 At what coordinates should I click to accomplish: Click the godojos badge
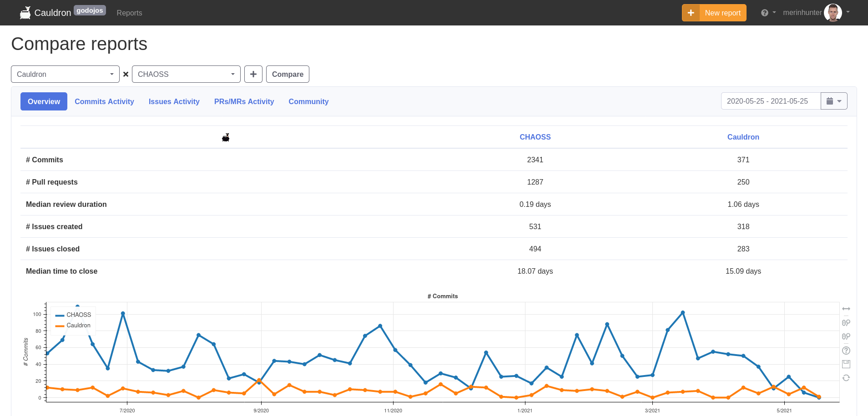[90, 10]
